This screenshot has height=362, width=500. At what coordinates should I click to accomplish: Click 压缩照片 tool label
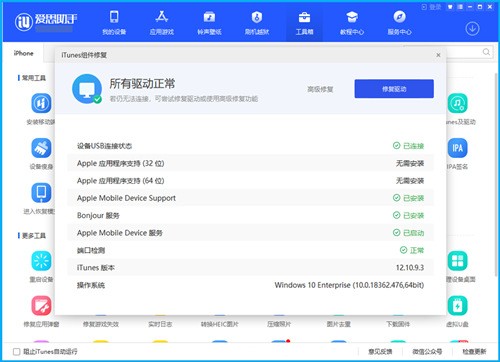point(279,324)
